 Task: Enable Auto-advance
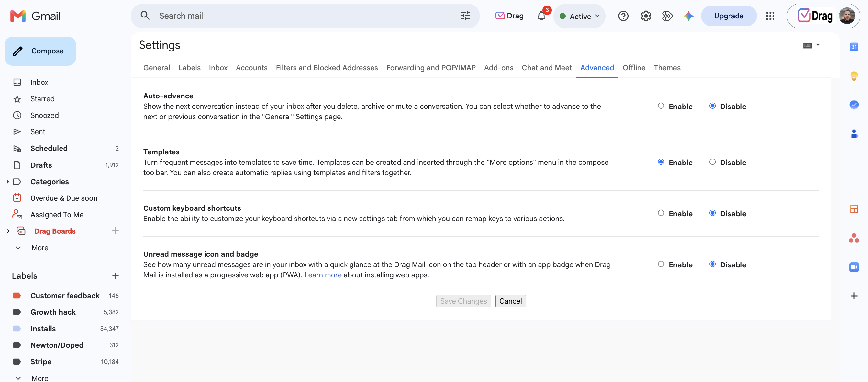tap(661, 106)
